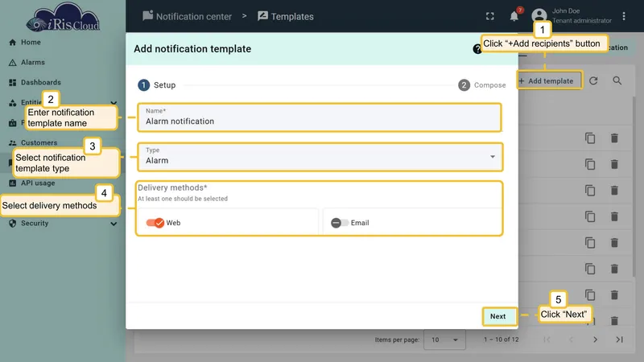
Task: Open the items per page dropdown
Action: 444,339
